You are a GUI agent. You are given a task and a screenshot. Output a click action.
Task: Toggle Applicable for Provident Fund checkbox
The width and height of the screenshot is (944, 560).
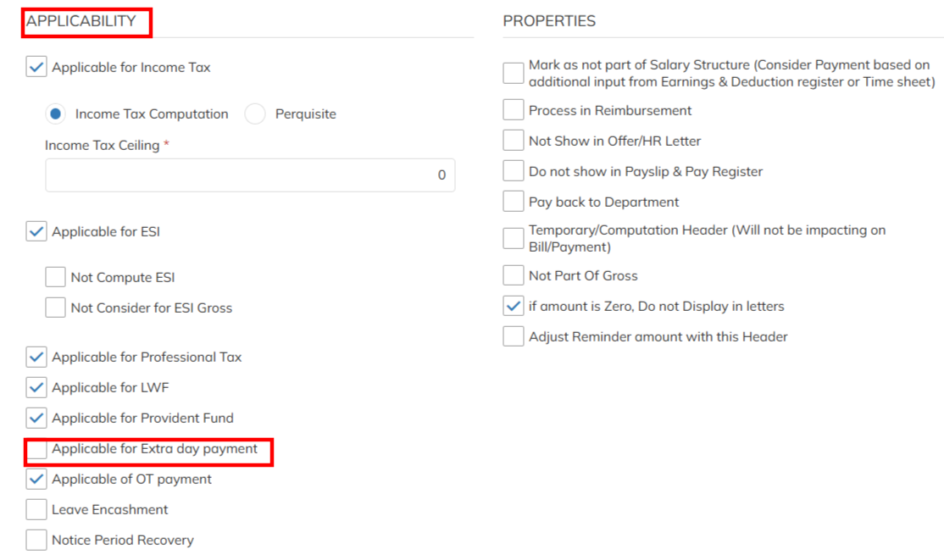[36, 419]
